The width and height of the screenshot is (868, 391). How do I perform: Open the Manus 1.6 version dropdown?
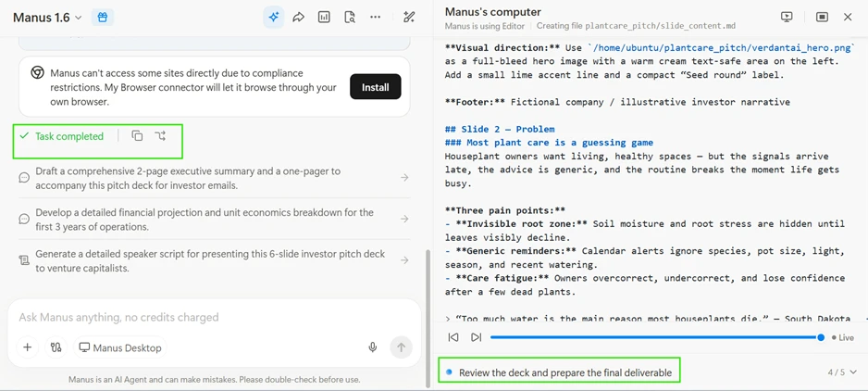pyautogui.click(x=47, y=18)
